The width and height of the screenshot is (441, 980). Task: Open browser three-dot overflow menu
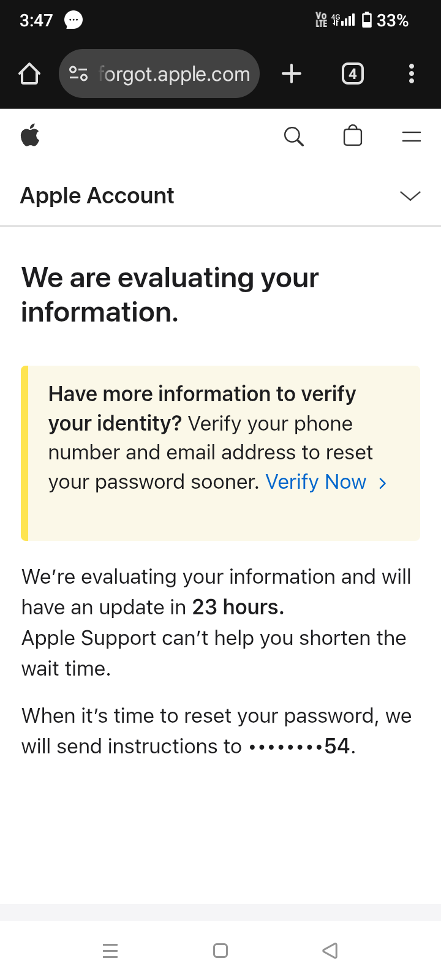click(x=412, y=74)
